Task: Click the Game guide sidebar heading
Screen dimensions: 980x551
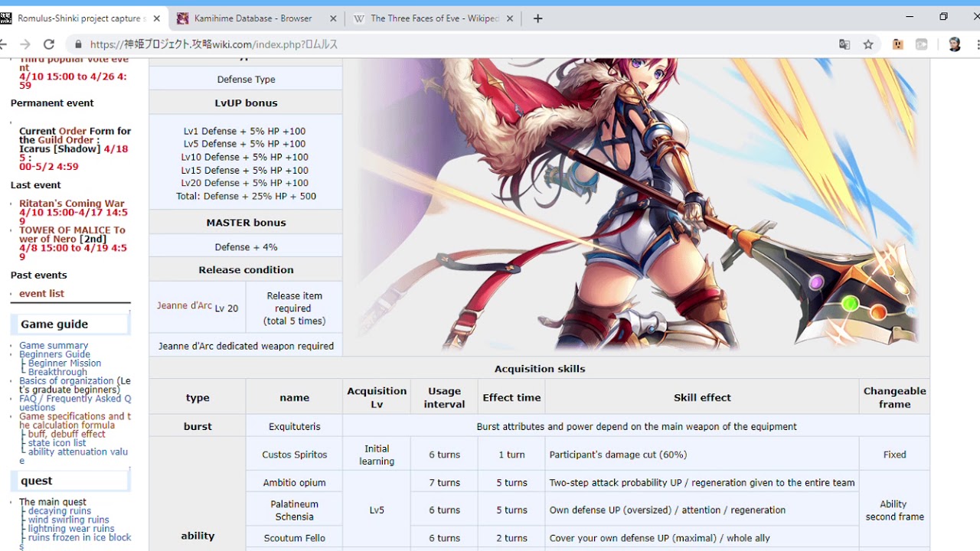Action: point(70,324)
